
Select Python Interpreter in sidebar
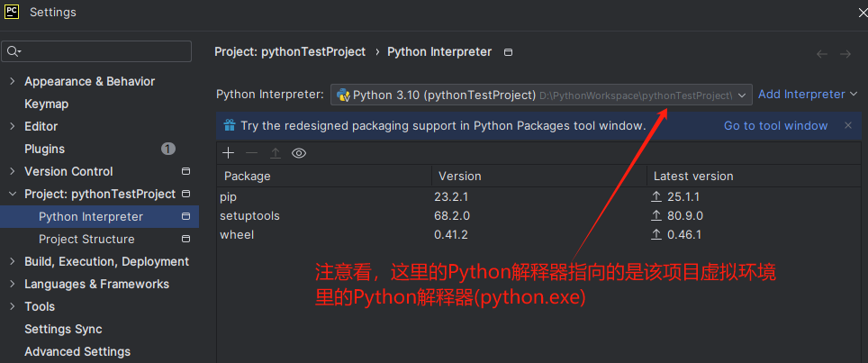(x=91, y=216)
